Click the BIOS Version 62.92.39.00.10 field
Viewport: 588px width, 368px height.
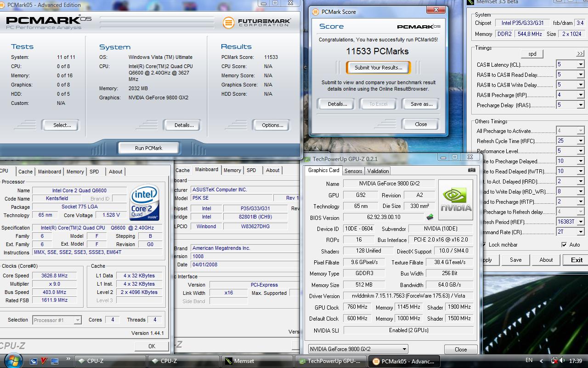(383, 217)
